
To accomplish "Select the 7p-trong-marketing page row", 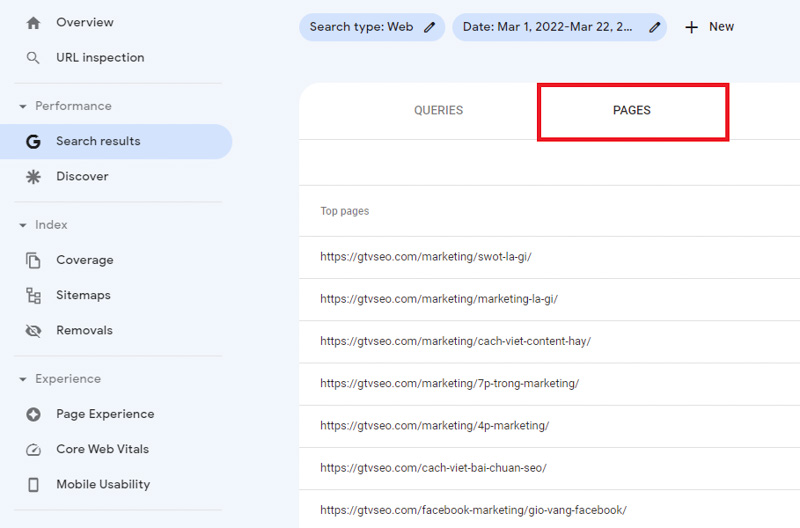I will coord(549,384).
